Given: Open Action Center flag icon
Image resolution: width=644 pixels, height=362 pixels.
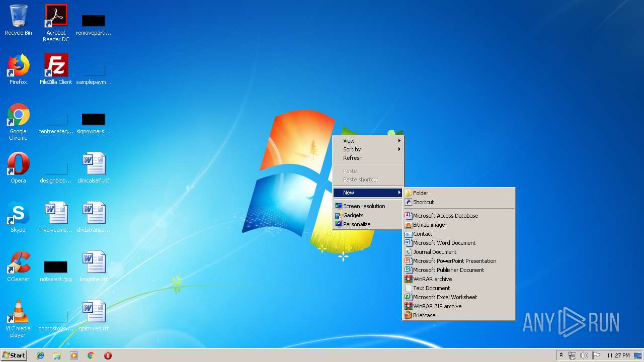Looking at the screenshot, I should click(596, 355).
